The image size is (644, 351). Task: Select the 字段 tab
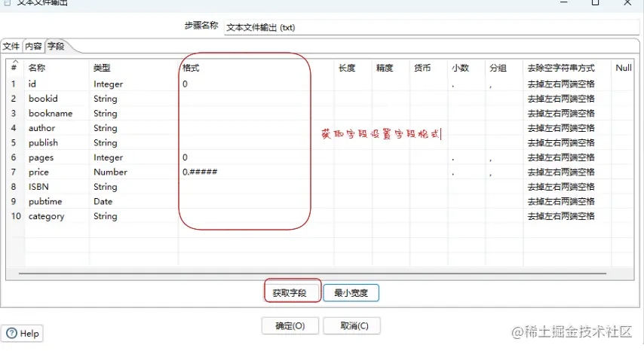pyautogui.click(x=56, y=46)
